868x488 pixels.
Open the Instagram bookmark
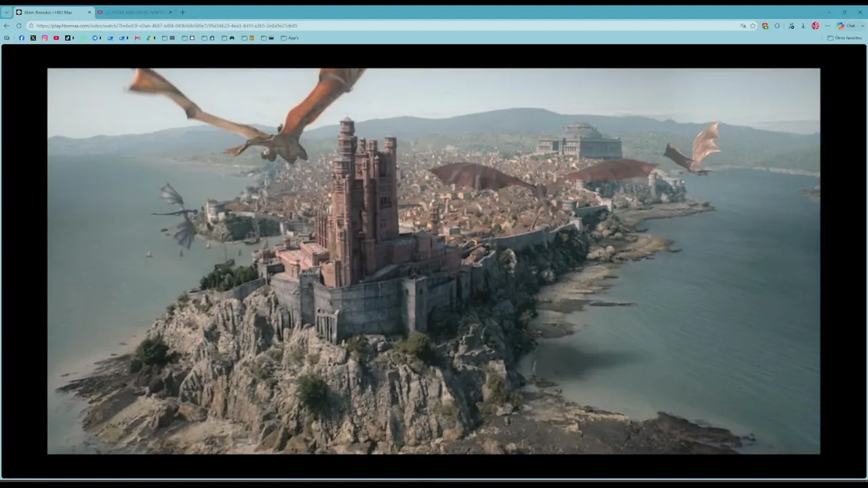[45, 38]
